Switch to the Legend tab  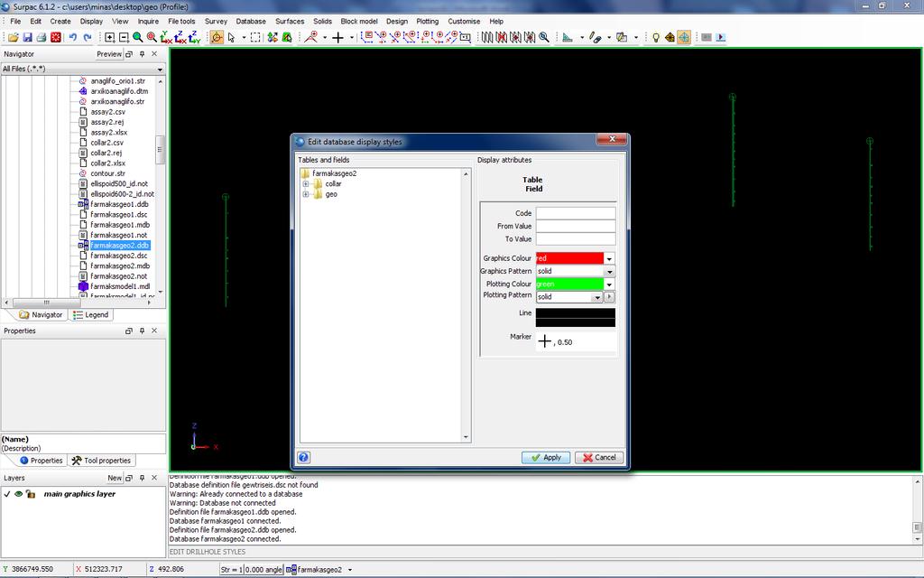pyautogui.click(x=91, y=315)
